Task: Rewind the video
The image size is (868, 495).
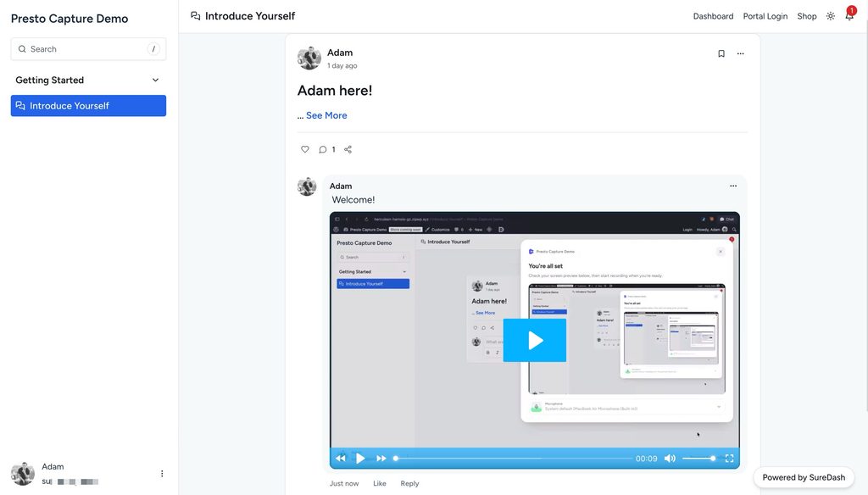Action: pyautogui.click(x=341, y=459)
